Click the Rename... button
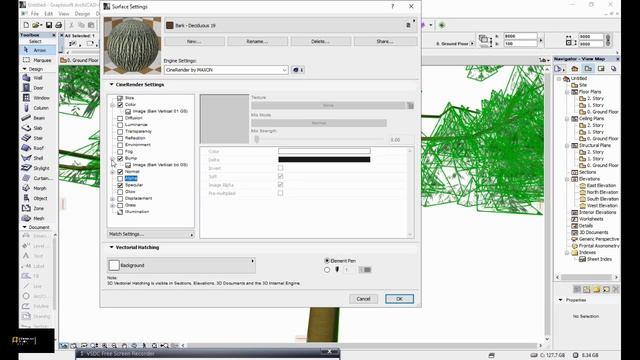This screenshot has height=360, width=640. coord(258,41)
